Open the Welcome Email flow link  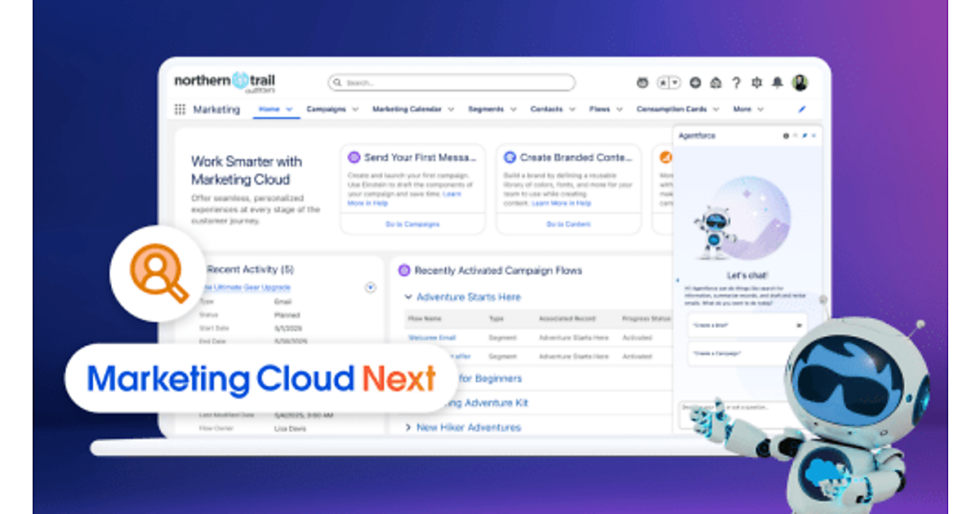click(432, 337)
